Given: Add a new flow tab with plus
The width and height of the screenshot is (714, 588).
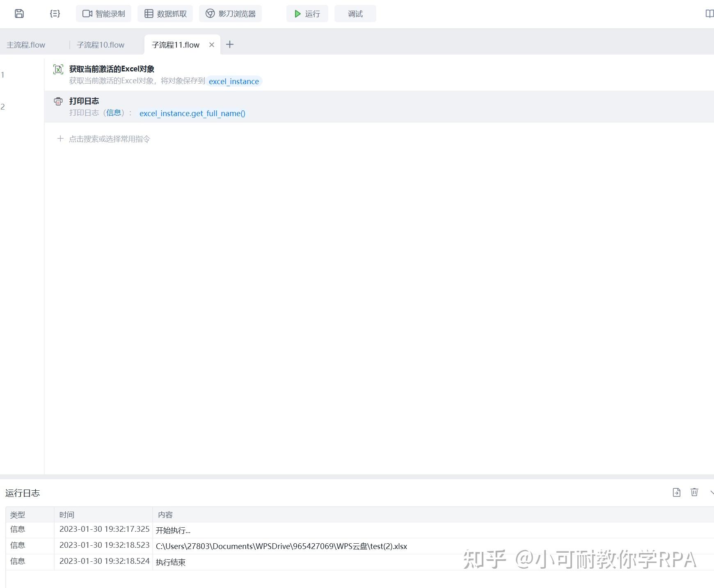Looking at the screenshot, I should tap(230, 44).
